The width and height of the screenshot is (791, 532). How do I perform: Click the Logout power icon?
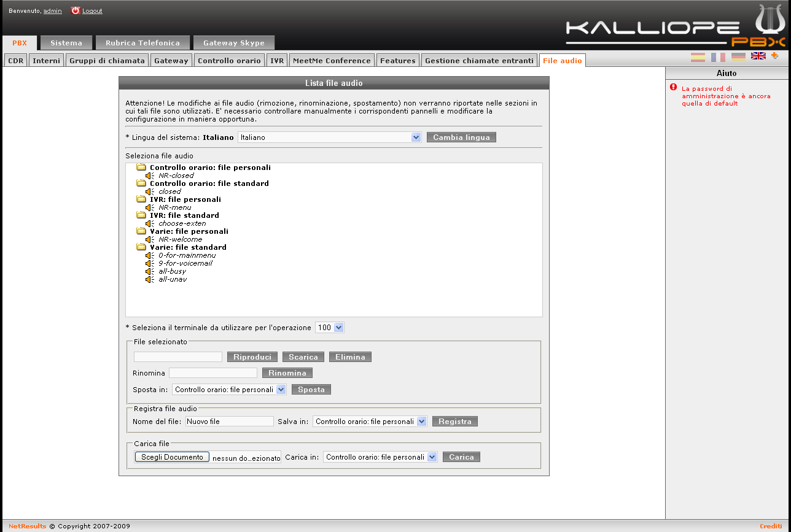click(x=76, y=10)
